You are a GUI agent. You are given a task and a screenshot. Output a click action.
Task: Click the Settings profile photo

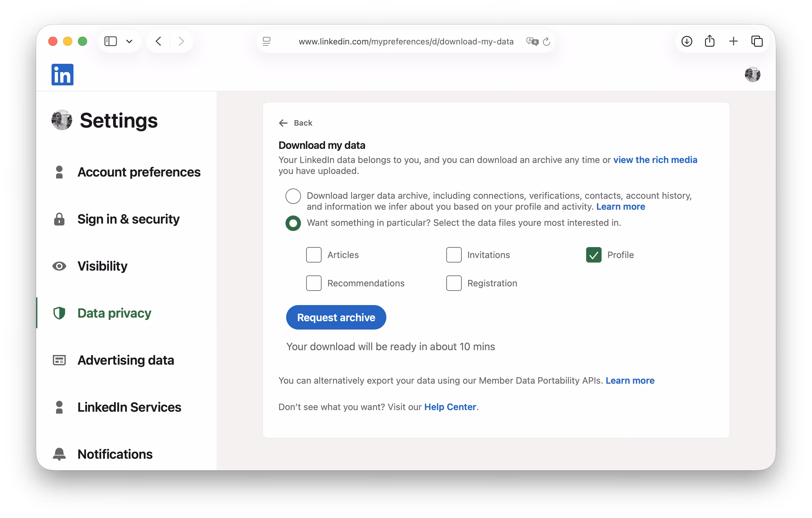[x=62, y=120]
